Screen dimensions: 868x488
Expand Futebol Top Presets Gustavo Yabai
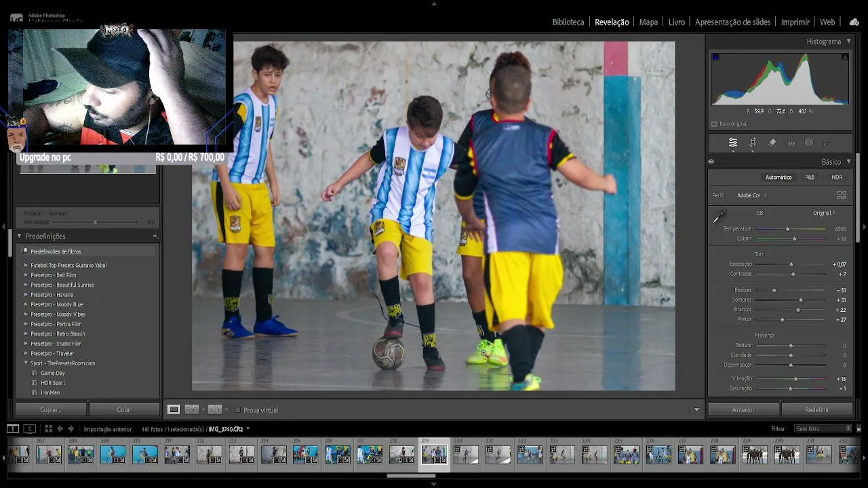tap(26, 265)
